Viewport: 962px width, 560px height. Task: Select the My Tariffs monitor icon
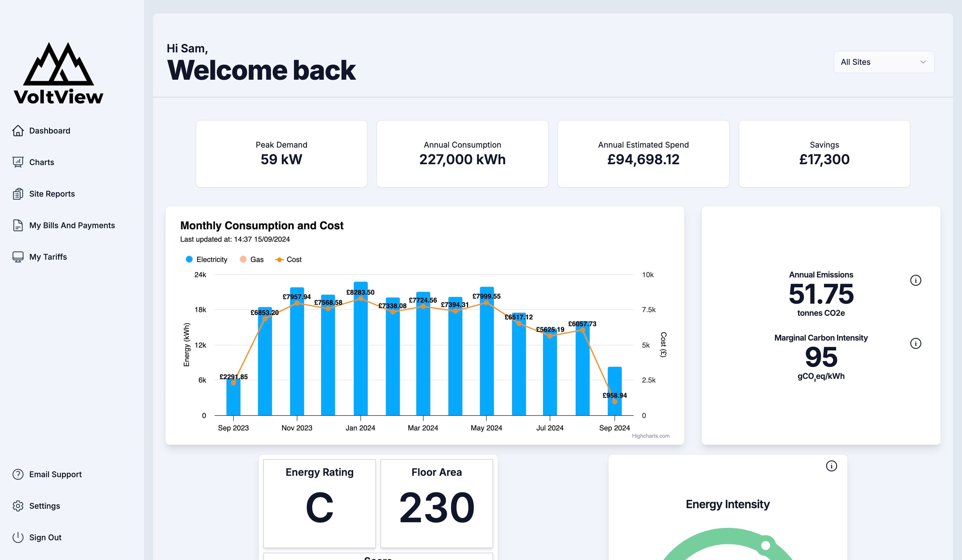click(18, 257)
